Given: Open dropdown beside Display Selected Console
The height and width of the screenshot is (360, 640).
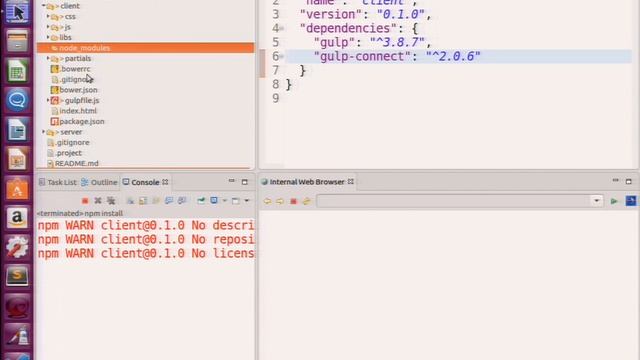Looking at the screenshot, I should pyautogui.click(x=224, y=201).
